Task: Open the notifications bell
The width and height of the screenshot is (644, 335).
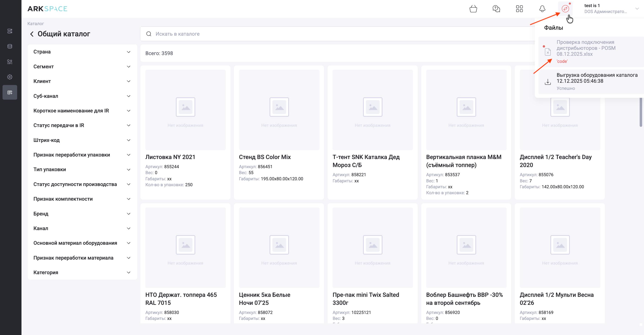Action: (542, 9)
